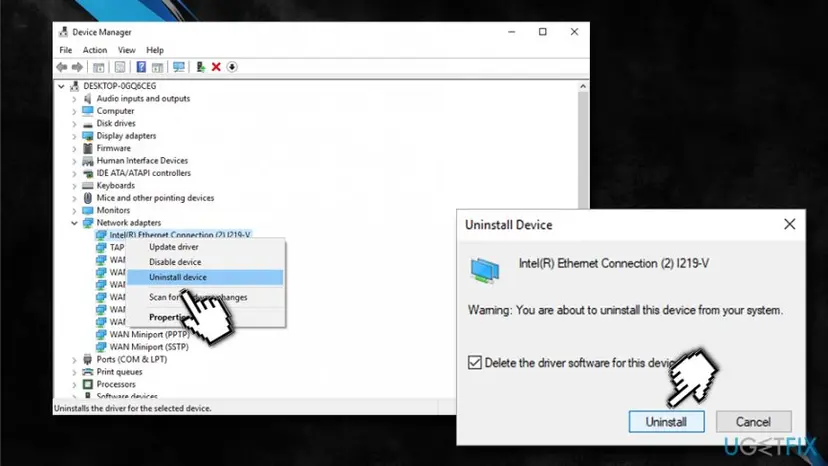Viewport: 828px width, 466px height.
Task: Click the Human Interface Devices category icon
Action: pyautogui.click(x=88, y=161)
